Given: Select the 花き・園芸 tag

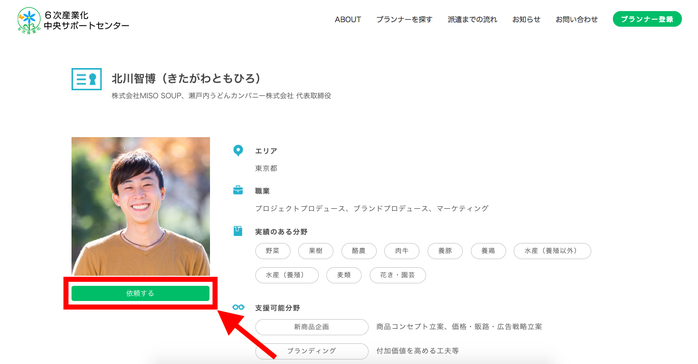Looking at the screenshot, I should (398, 275).
